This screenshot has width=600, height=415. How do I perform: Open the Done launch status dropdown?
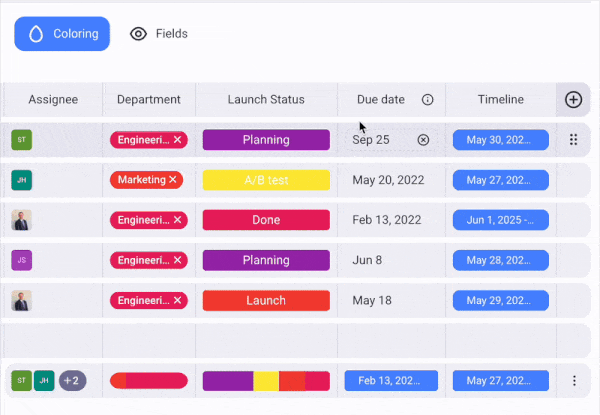(x=266, y=220)
